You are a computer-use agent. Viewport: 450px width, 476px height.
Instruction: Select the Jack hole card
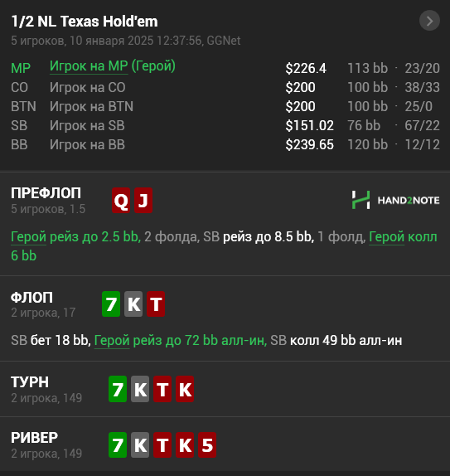tap(143, 201)
